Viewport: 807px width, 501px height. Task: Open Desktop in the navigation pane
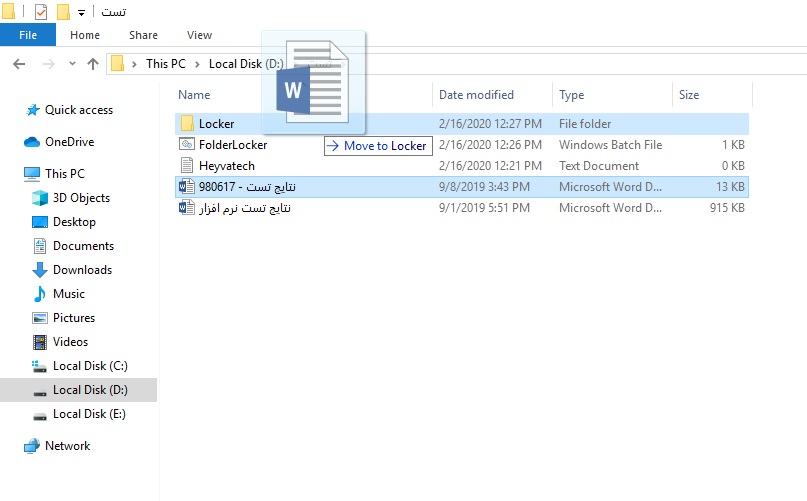tap(74, 222)
